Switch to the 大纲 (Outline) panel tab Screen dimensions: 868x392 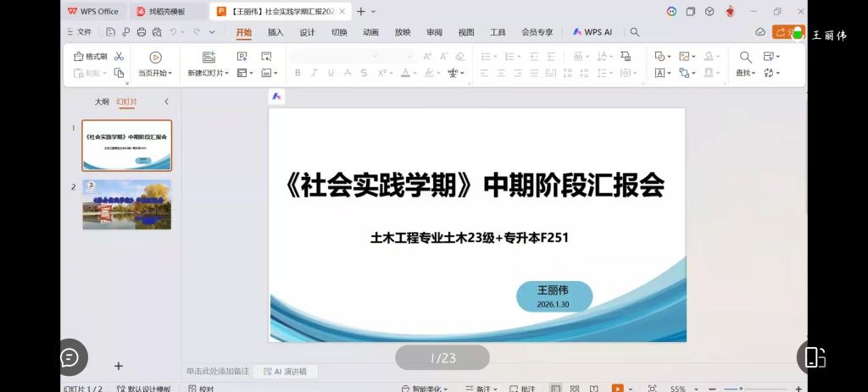coord(102,102)
